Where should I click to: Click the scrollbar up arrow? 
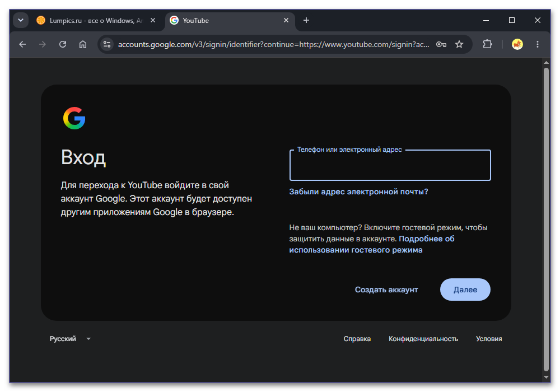(x=546, y=63)
